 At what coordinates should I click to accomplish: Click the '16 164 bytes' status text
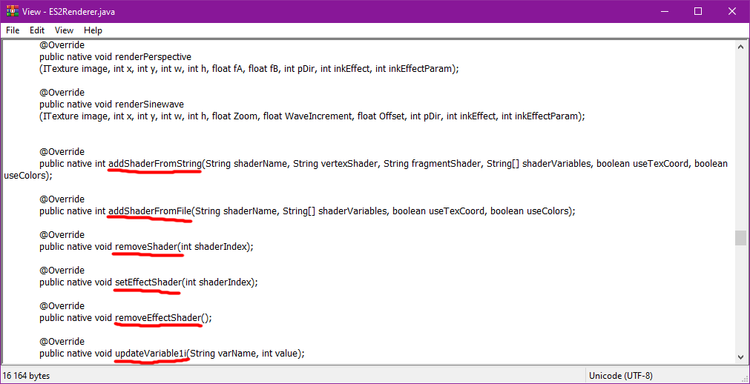tap(27, 376)
